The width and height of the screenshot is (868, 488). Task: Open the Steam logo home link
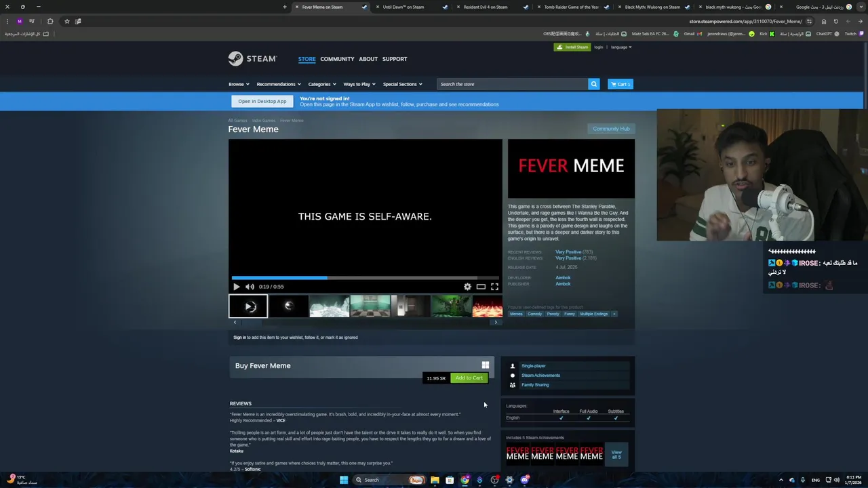(x=252, y=59)
